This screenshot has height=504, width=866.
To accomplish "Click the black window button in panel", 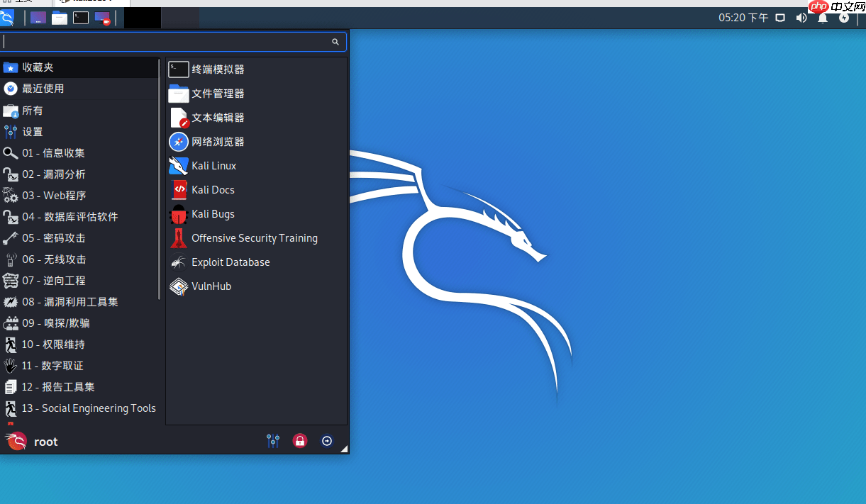I will 143,18.
